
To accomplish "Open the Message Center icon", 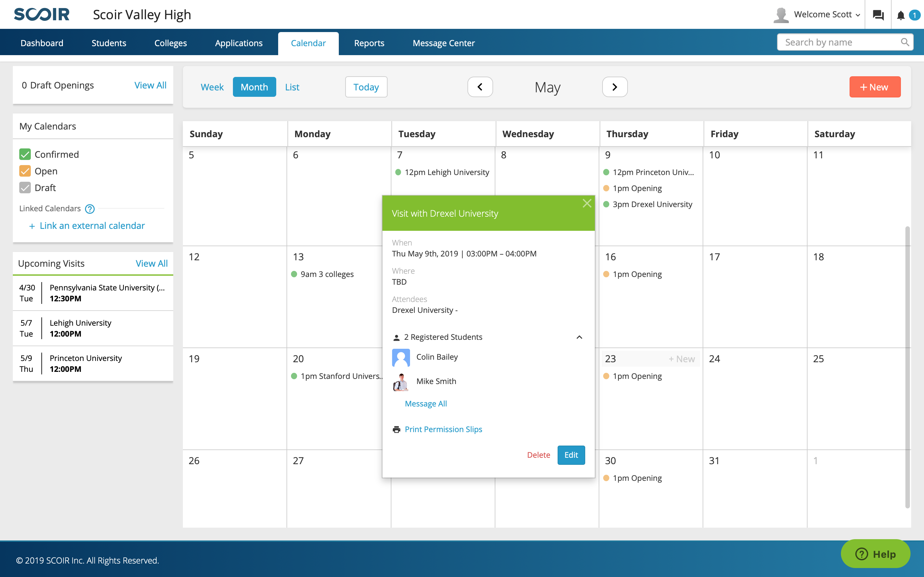I will coord(878,14).
